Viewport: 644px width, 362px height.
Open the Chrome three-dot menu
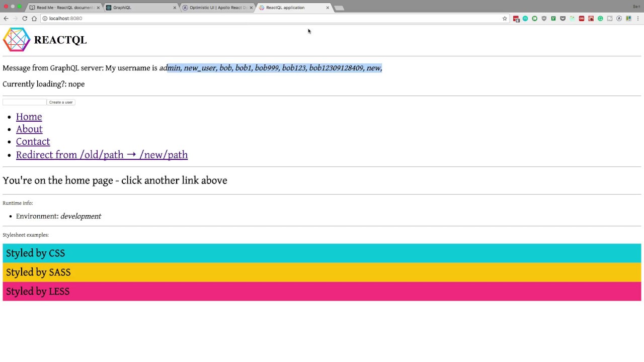point(638,19)
